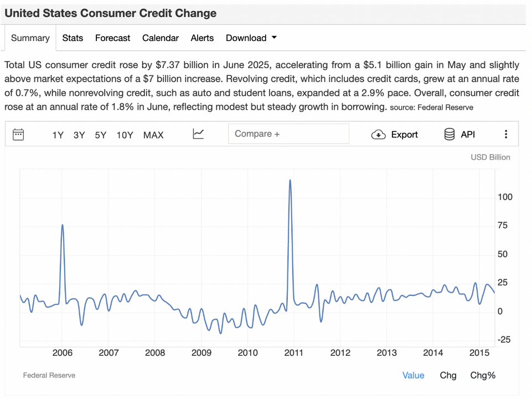Open the Alerts tab
This screenshot has height=399, width=532.
202,38
